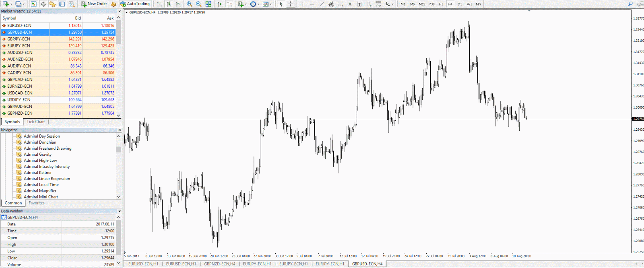The image size is (644, 268).
Task: Toggle the Data Window crosshair icon
Action: pos(43,4)
